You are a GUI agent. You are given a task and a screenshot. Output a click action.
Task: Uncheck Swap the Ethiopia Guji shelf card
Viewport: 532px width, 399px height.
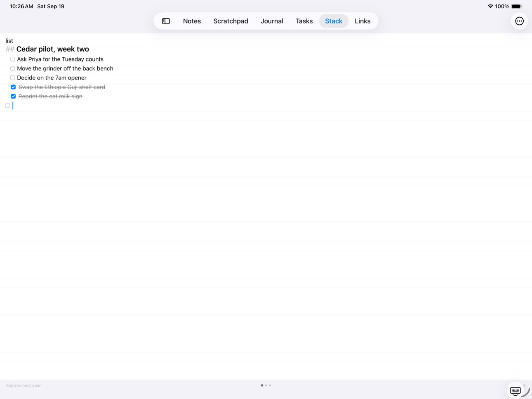(13, 87)
